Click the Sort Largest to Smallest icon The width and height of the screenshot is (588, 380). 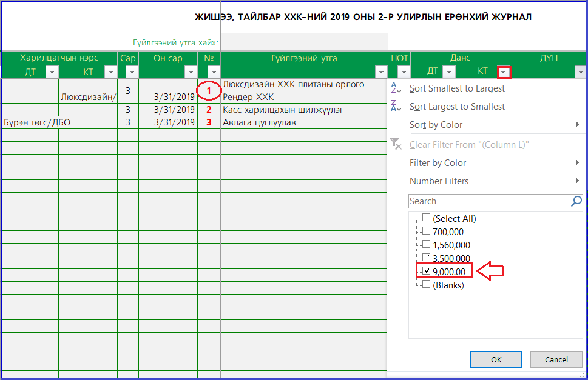(395, 106)
